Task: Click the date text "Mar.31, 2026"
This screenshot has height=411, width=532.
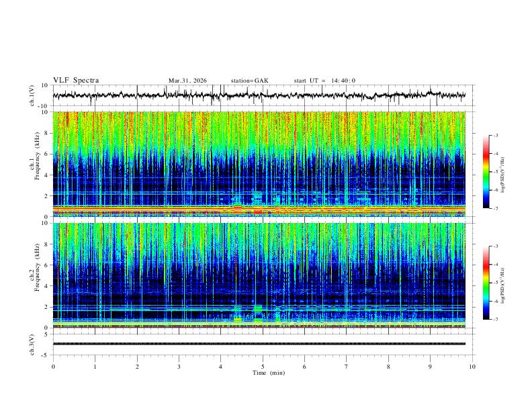Action: [x=187, y=81]
